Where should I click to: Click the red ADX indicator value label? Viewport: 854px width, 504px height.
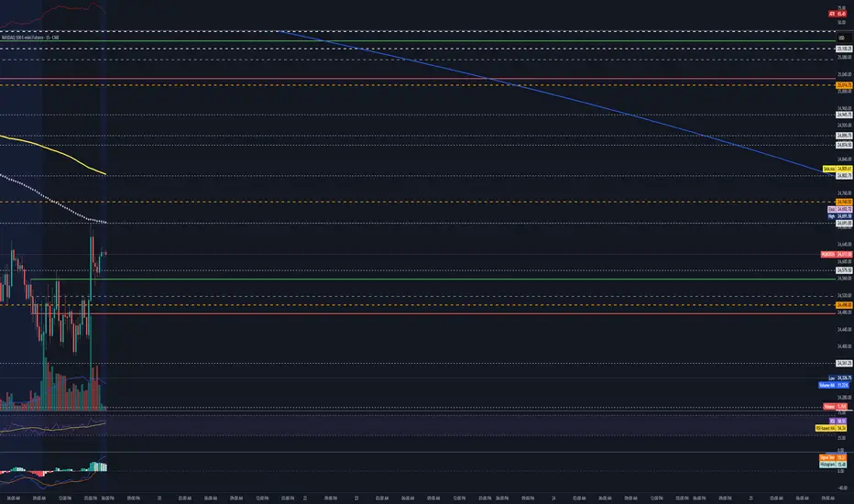pyautogui.click(x=838, y=14)
